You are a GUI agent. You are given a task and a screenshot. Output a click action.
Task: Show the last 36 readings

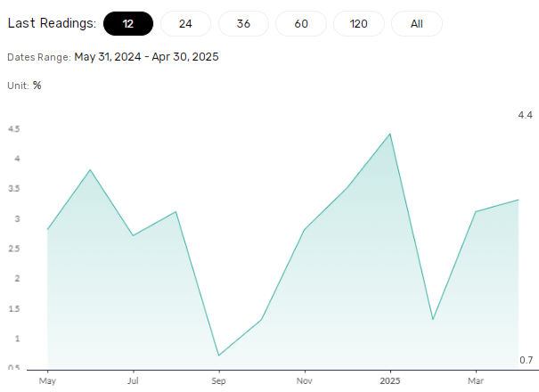point(243,23)
